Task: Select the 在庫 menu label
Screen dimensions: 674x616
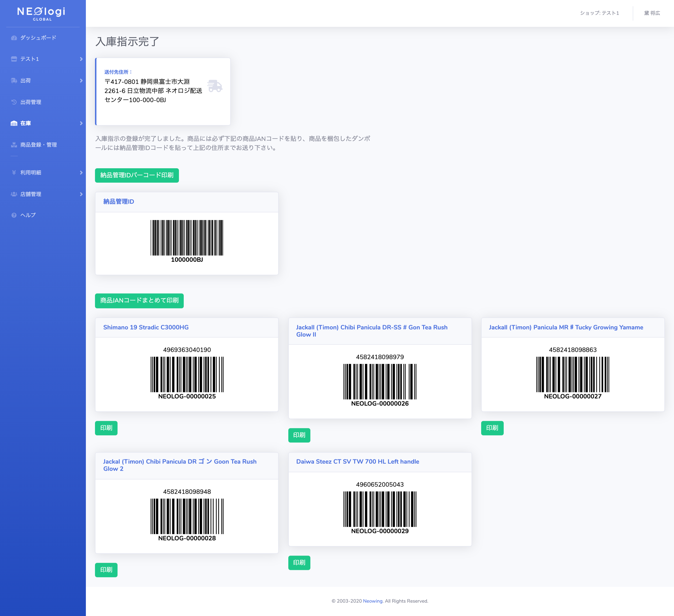Action: (25, 123)
